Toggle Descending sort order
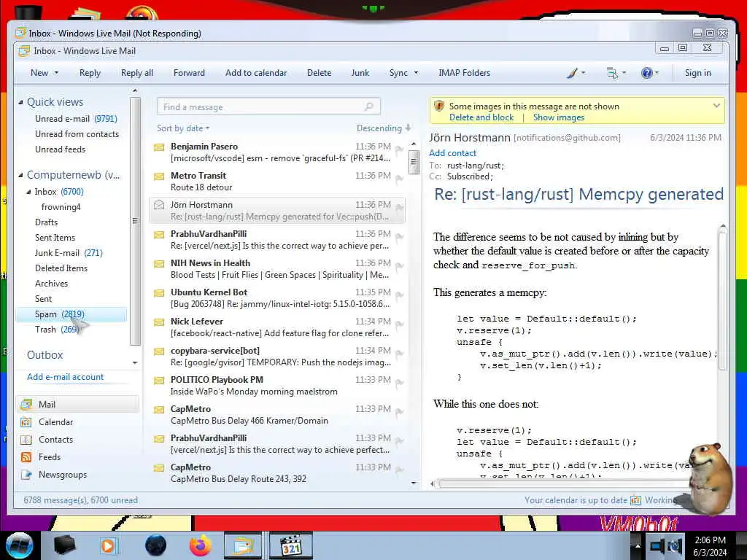The width and height of the screenshot is (747, 560). click(x=384, y=128)
